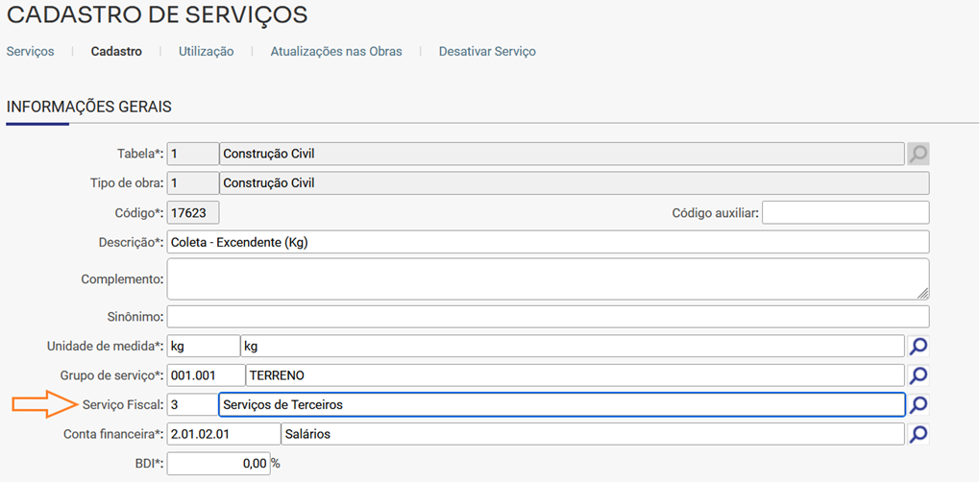Focus the Descrição text field
Image resolution: width=980 pixels, height=482 pixels.
[548, 242]
